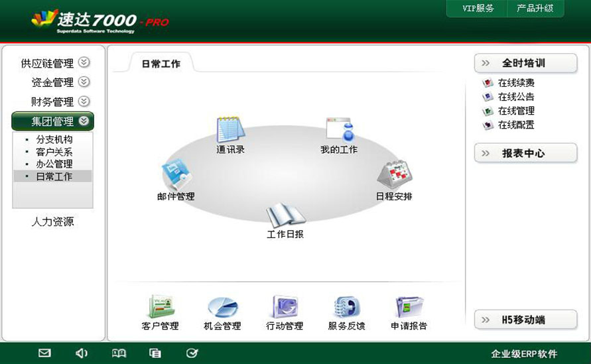Click the overlapping windows icon in bottom bar

155,353
